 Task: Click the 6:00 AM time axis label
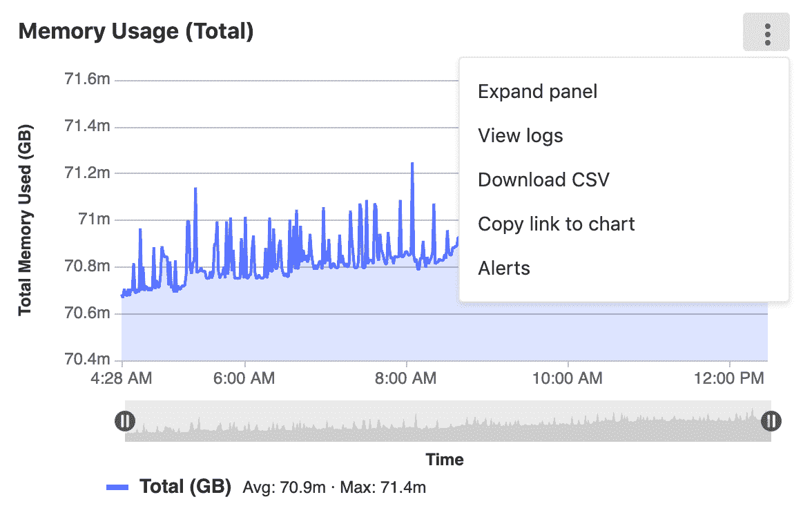point(246,378)
